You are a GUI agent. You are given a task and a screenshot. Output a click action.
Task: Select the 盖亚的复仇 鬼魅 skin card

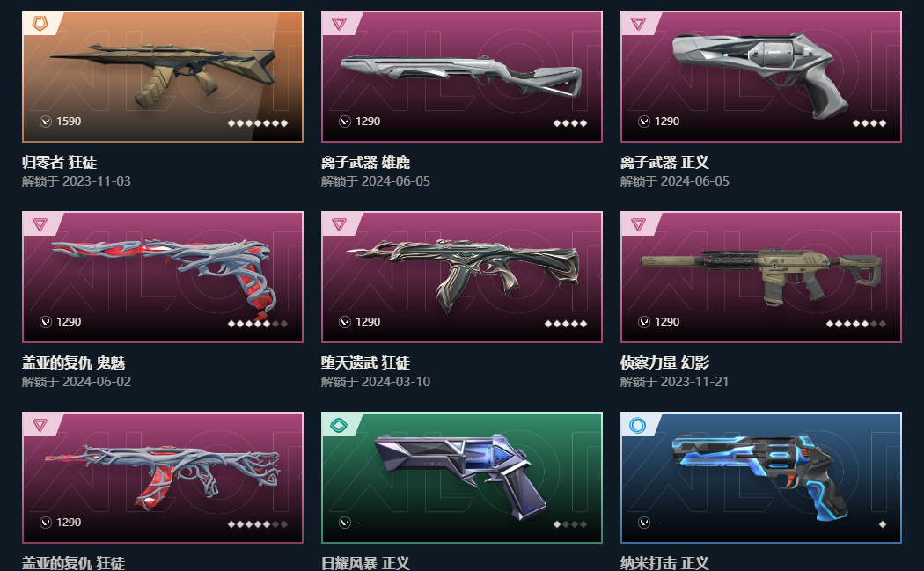[163, 277]
